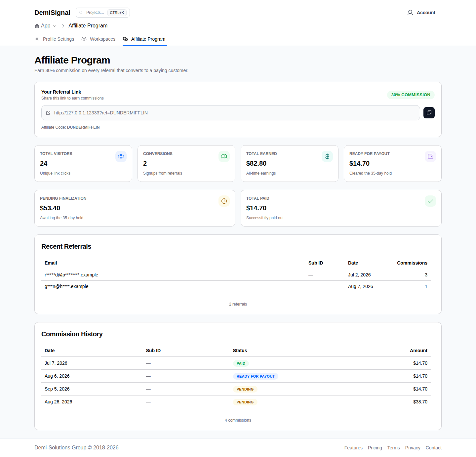This screenshot has height=457, width=476.
Task: Click the READY FOR PAYOUT status badge
Action: coord(256,376)
